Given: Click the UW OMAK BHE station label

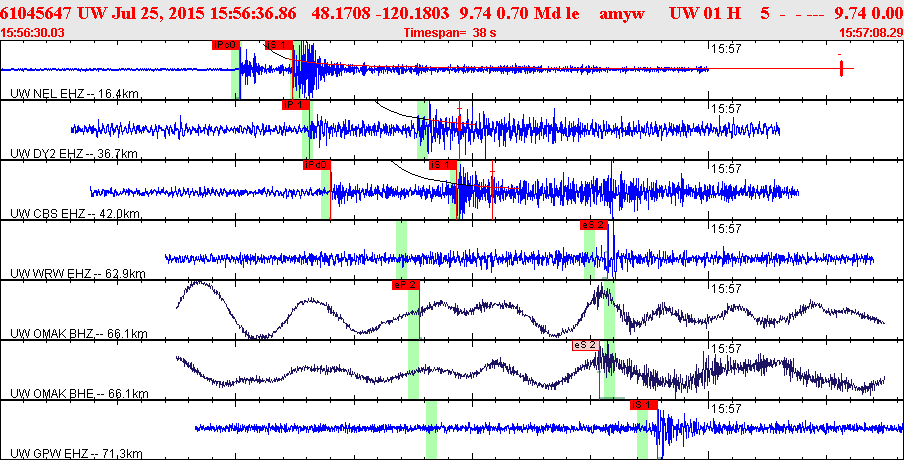Looking at the screenshot, I should 79,393.
